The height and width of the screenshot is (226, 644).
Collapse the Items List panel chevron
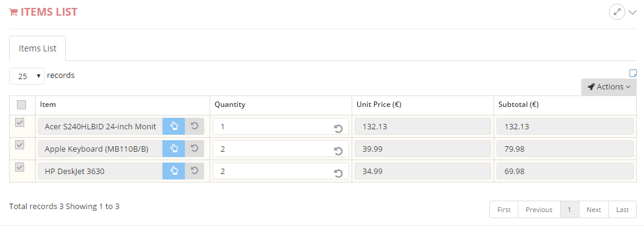pyautogui.click(x=633, y=12)
